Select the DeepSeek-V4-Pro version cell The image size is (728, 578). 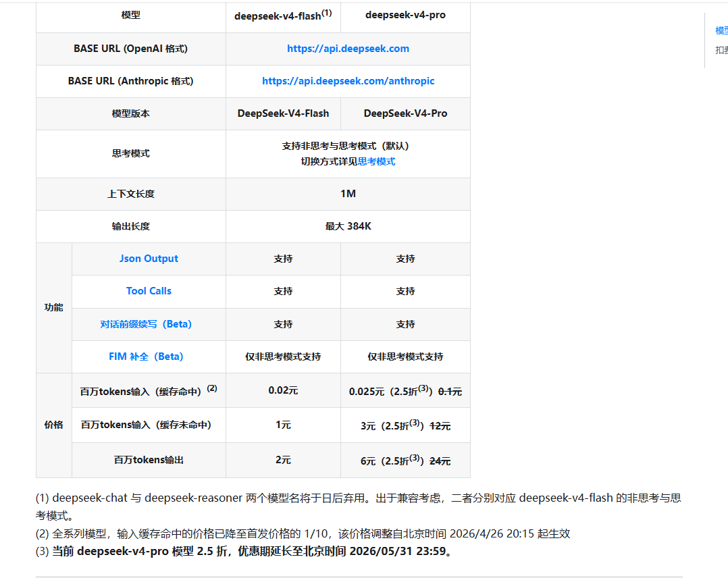pos(405,113)
